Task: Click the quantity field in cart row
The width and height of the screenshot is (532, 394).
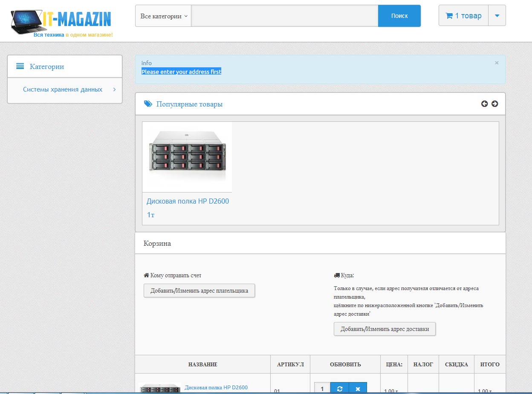Action: tap(322, 388)
